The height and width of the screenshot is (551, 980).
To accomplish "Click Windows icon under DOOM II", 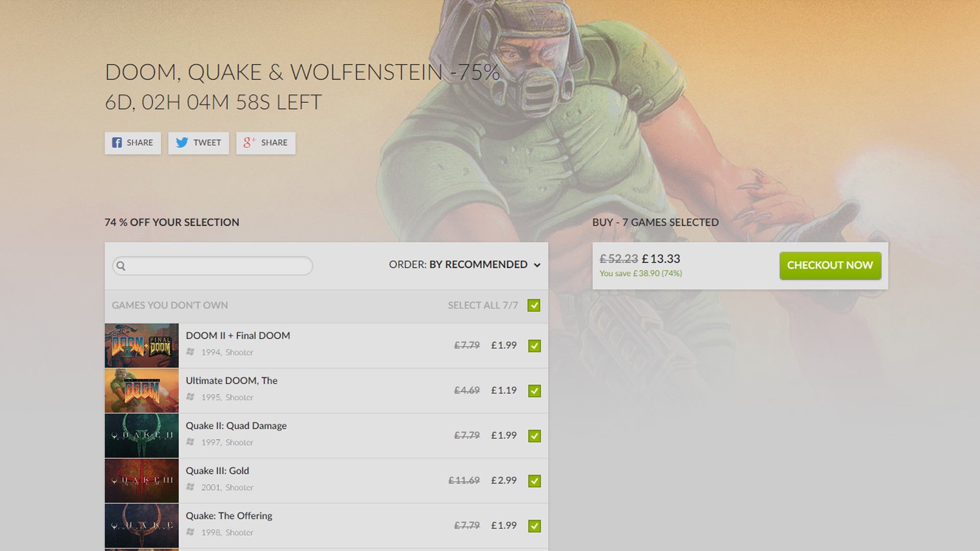I will point(190,352).
